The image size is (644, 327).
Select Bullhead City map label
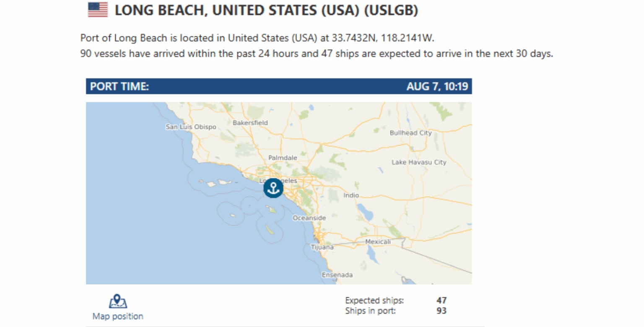pos(410,133)
